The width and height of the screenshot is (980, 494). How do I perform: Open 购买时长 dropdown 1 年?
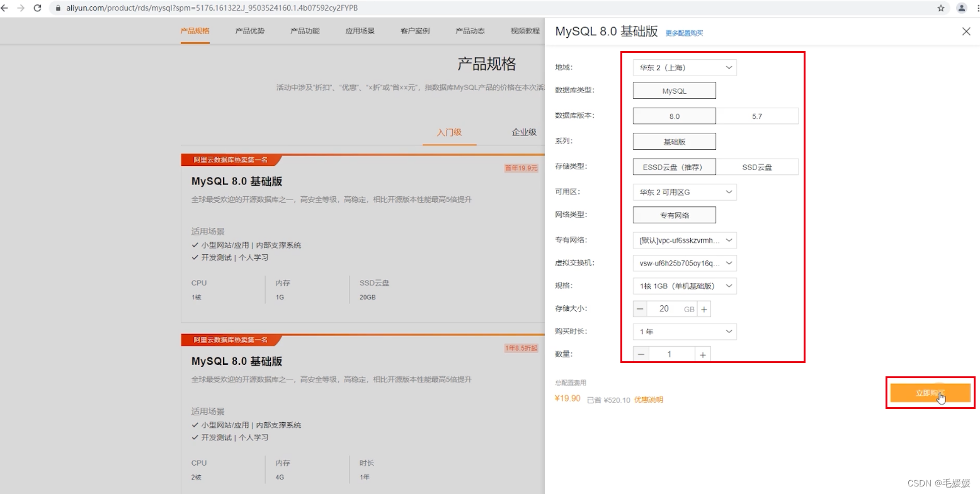coord(685,332)
